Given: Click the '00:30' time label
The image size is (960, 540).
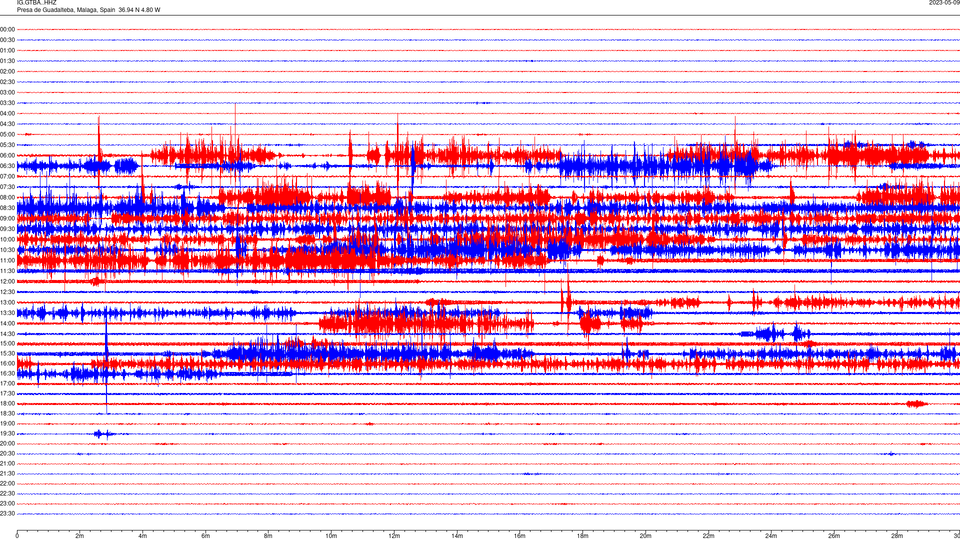Looking at the screenshot, I should tap(7, 40).
